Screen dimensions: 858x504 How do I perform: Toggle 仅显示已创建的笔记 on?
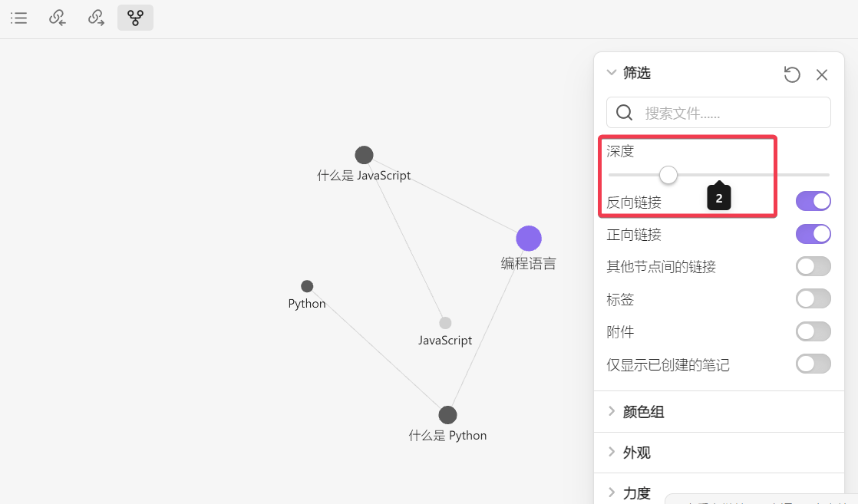point(813,364)
